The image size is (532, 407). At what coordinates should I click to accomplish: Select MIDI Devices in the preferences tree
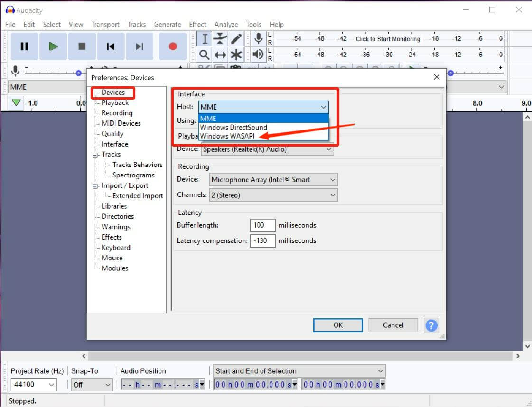pos(121,123)
